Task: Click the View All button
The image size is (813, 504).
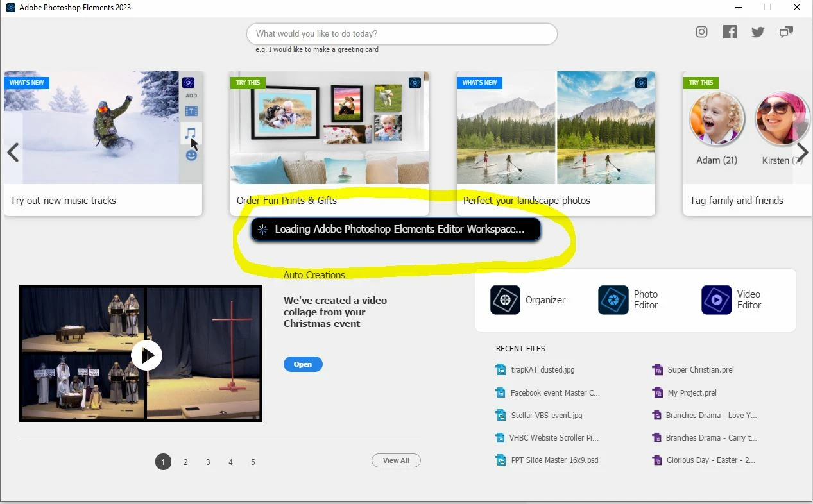Action: click(x=396, y=460)
